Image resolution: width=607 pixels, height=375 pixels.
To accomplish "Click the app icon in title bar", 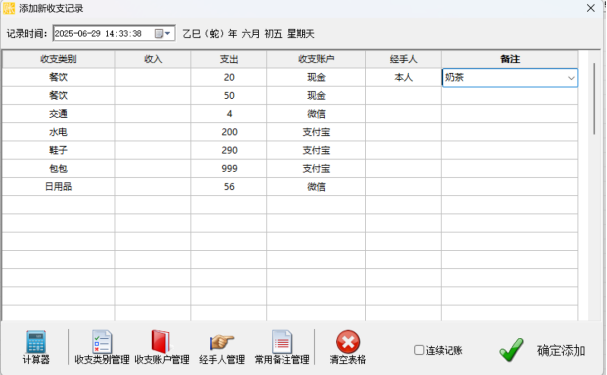I will pos(9,8).
